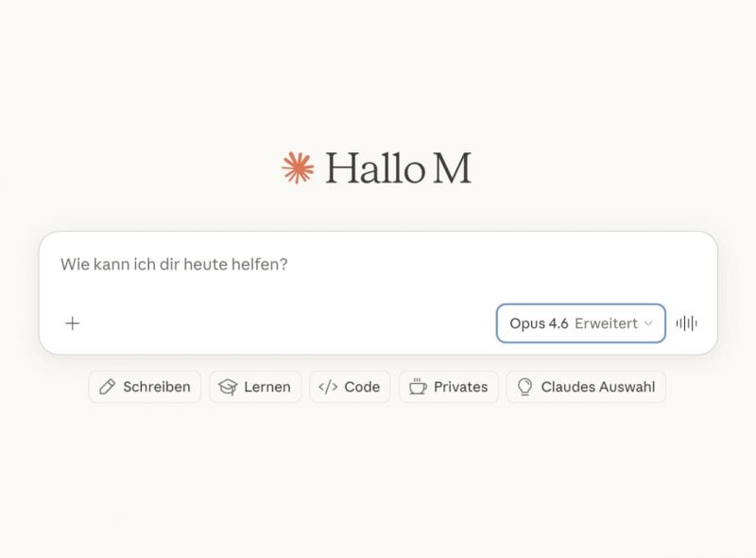Start voice mode with the waveform icon

(687, 323)
